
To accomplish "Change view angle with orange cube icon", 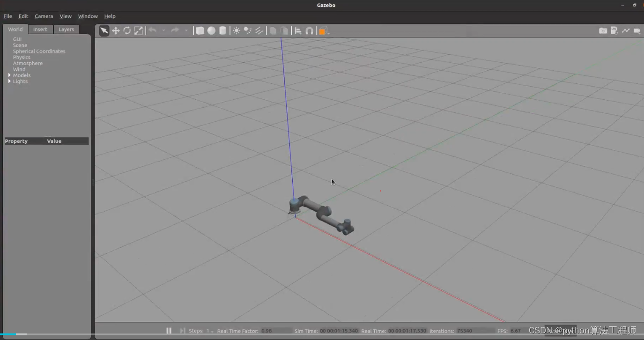I will (323, 31).
